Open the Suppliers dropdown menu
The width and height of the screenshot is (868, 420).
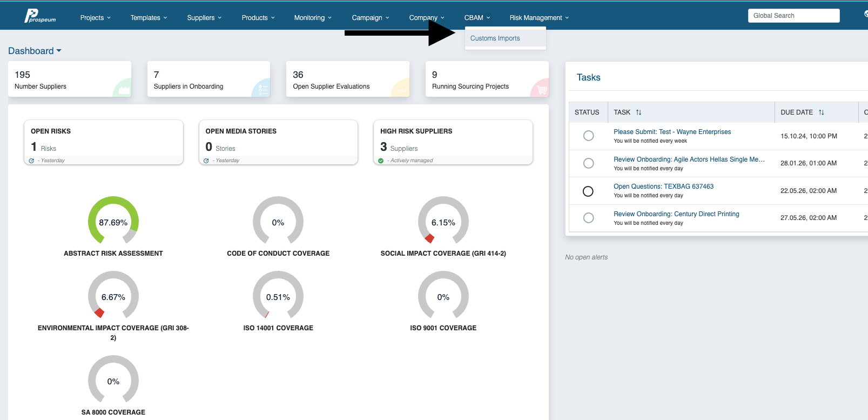204,18
